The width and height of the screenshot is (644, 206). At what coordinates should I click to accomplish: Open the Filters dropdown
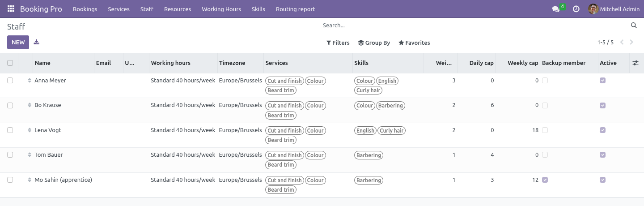338,43
